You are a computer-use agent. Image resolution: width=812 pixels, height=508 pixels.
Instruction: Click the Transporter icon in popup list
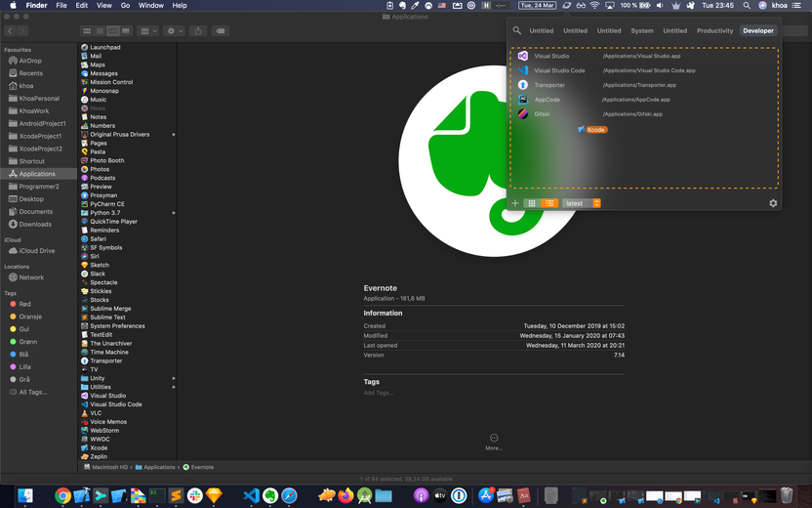[x=523, y=85]
